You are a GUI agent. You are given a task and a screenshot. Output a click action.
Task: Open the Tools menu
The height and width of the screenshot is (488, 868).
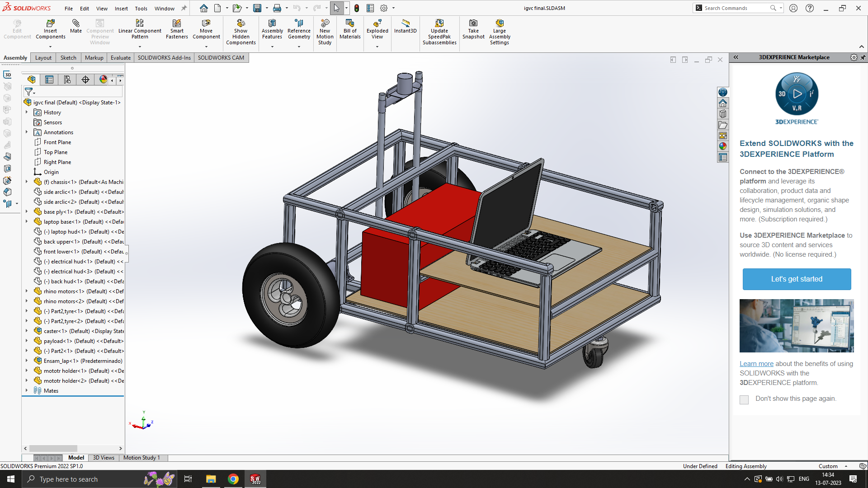point(141,8)
